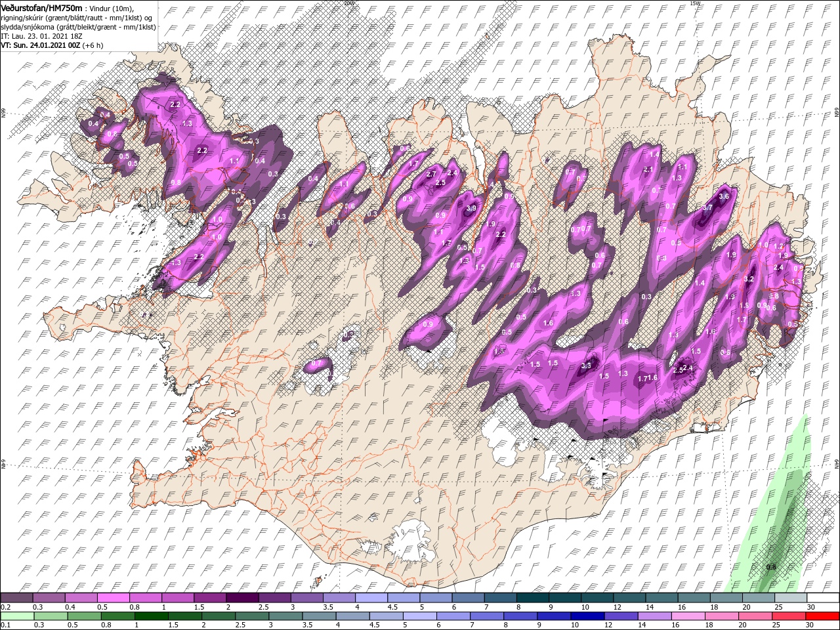
Task: Click lower legend swatch between 1 and 1.5
Action: click(x=151, y=616)
